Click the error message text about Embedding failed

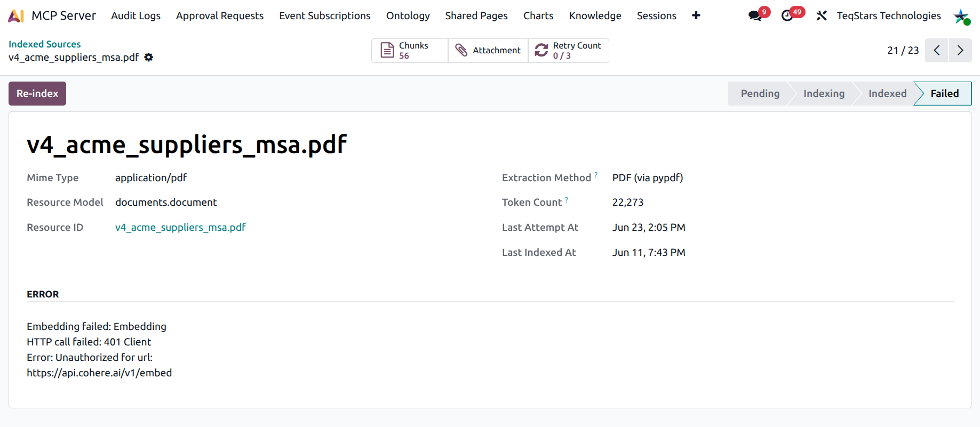(x=99, y=349)
